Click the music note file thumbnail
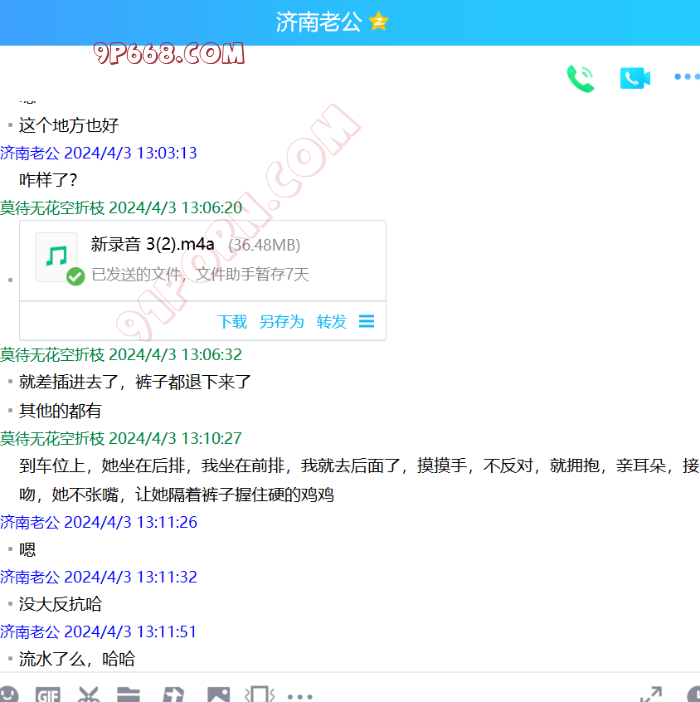The image size is (700, 702). 56,257
